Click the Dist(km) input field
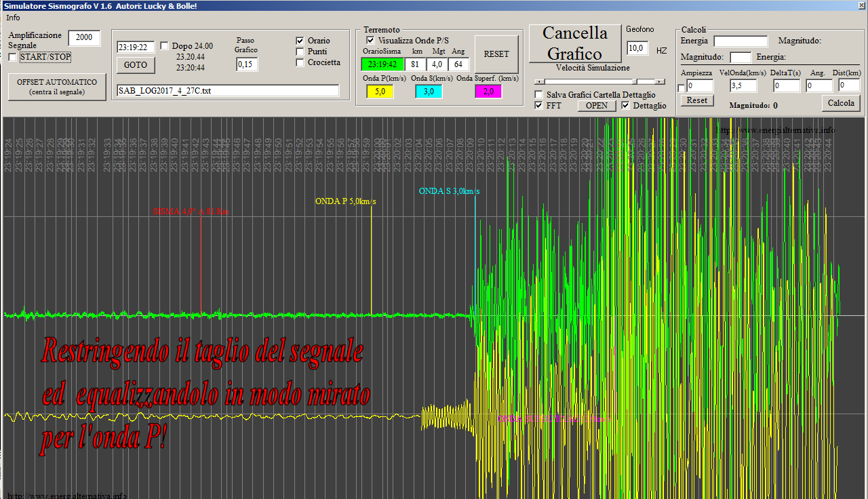 [849, 85]
